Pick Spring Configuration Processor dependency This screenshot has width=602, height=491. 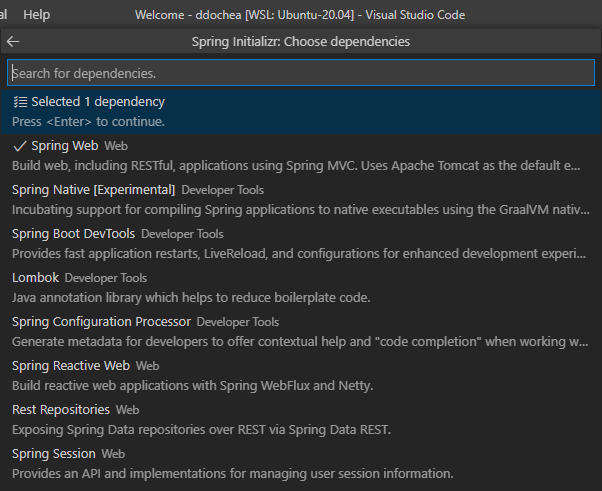pos(301,332)
